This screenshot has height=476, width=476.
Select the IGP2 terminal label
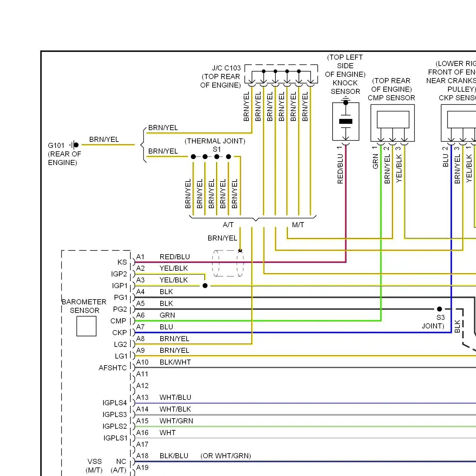(x=119, y=274)
